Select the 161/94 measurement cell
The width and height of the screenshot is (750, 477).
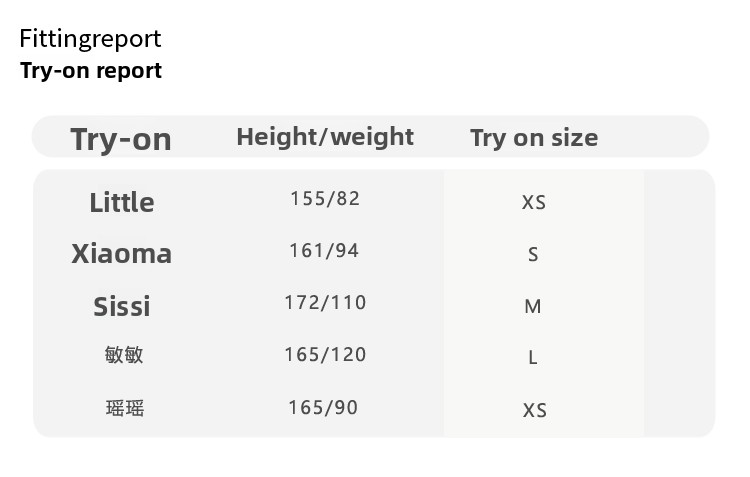click(x=324, y=250)
